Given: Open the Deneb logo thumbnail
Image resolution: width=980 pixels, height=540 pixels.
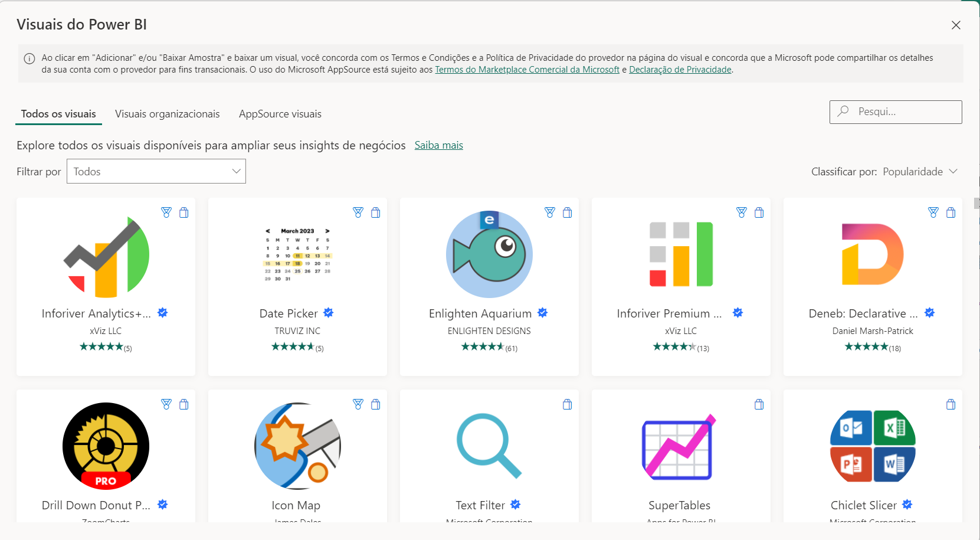Looking at the screenshot, I should coord(873,254).
